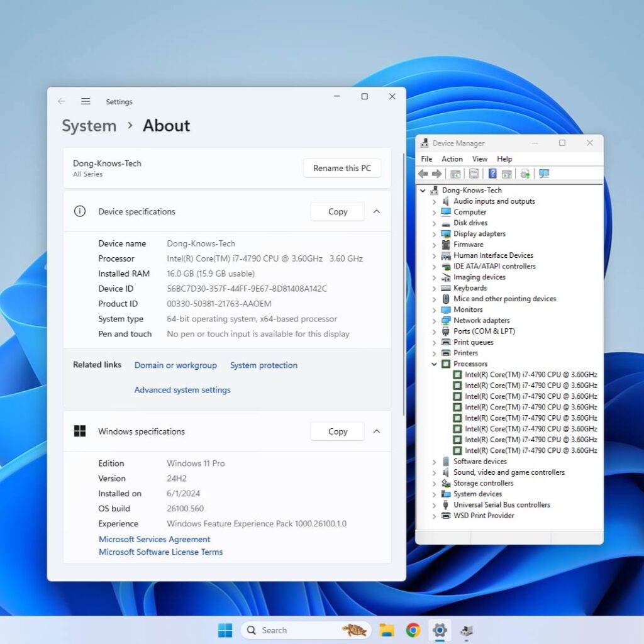This screenshot has height=644, width=644.
Task: Open the Action menu in Device Manager
Action: pyautogui.click(x=452, y=159)
